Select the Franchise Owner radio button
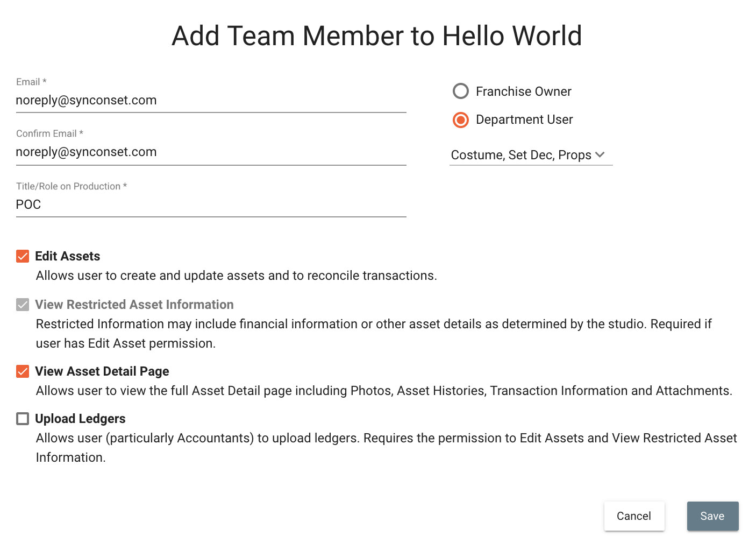This screenshot has width=756, height=536. pyautogui.click(x=461, y=91)
